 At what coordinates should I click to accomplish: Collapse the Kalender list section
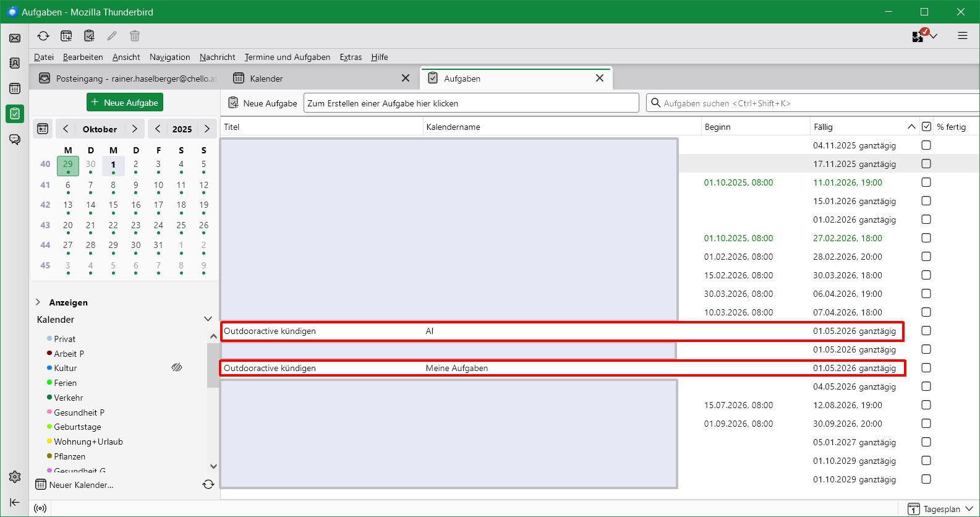point(208,319)
